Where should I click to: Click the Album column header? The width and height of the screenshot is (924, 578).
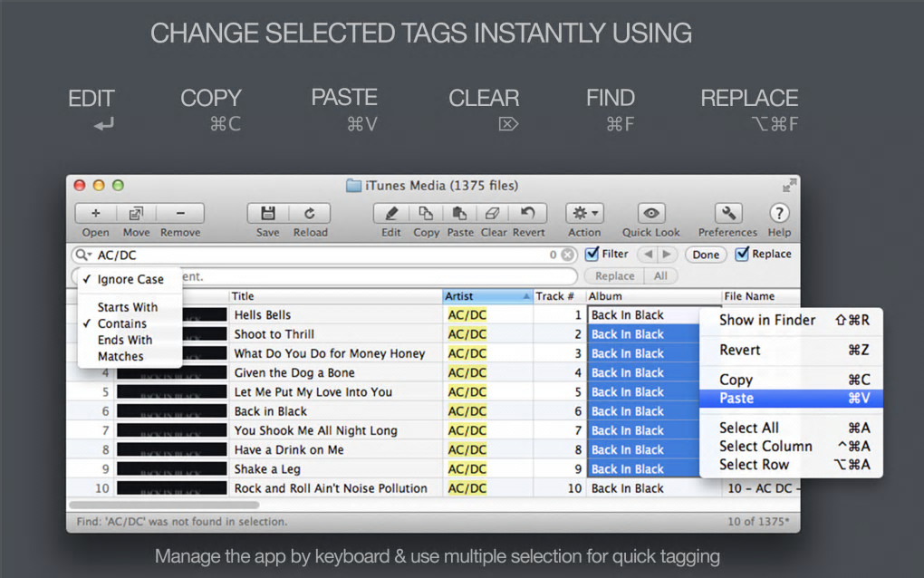[x=653, y=296]
